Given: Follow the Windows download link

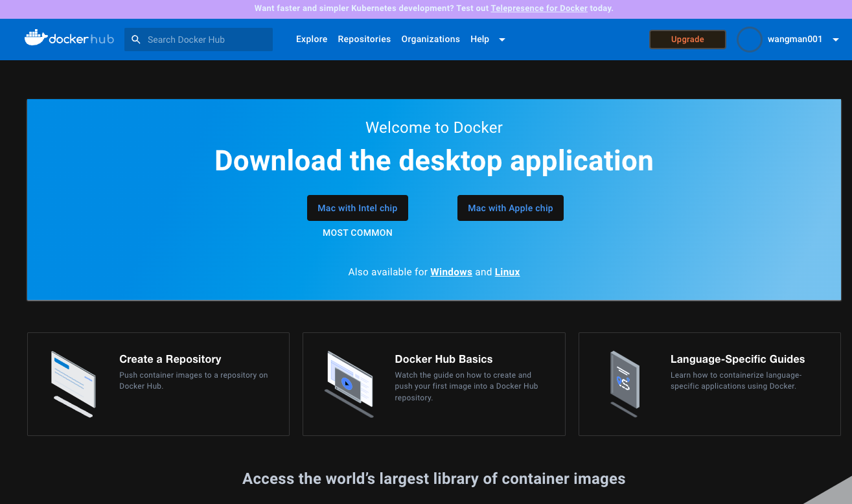Looking at the screenshot, I should pyautogui.click(x=451, y=272).
